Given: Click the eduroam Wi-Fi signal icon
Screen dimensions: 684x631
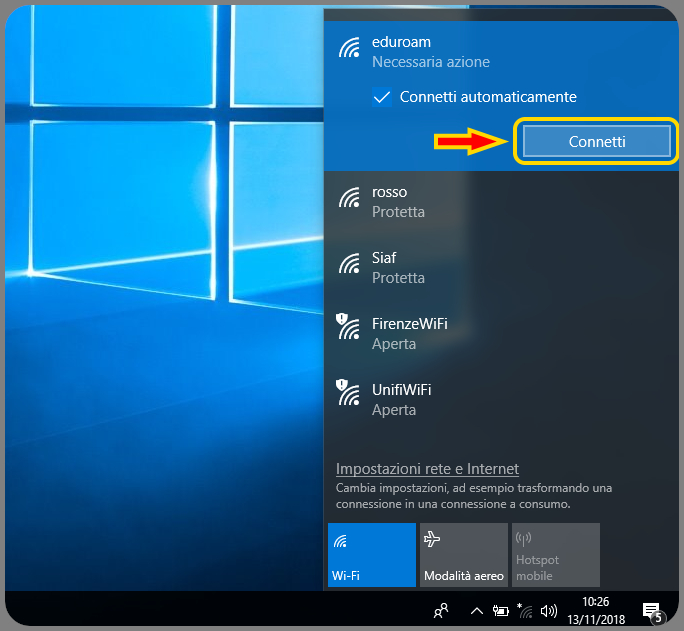Looking at the screenshot, I should coord(349,47).
